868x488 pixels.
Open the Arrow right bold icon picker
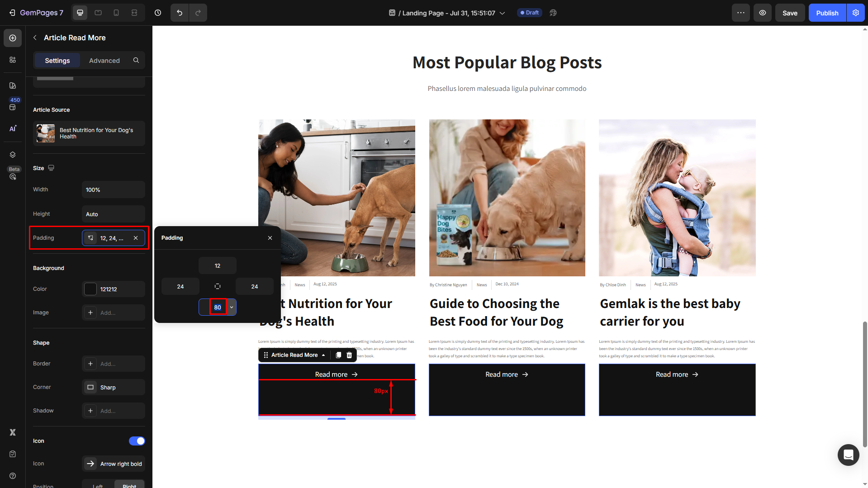114,464
